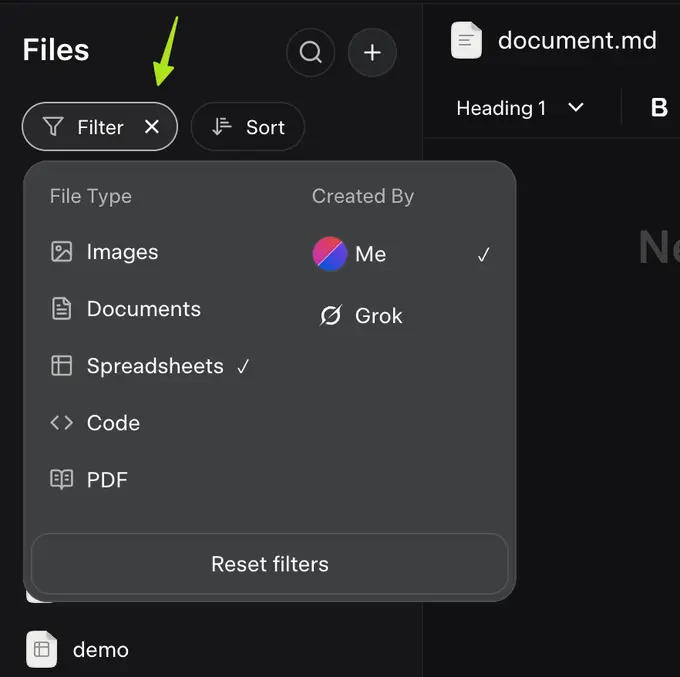This screenshot has height=677, width=680.
Task: Click the funnel icon on Filter
Action: (x=53, y=127)
